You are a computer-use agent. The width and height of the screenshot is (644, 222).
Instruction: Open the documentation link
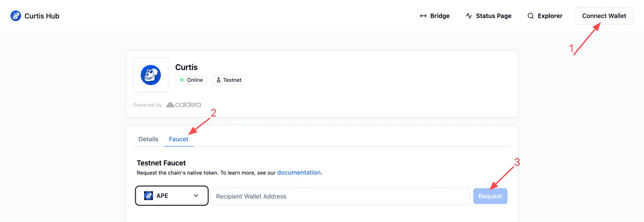pyautogui.click(x=299, y=172)
